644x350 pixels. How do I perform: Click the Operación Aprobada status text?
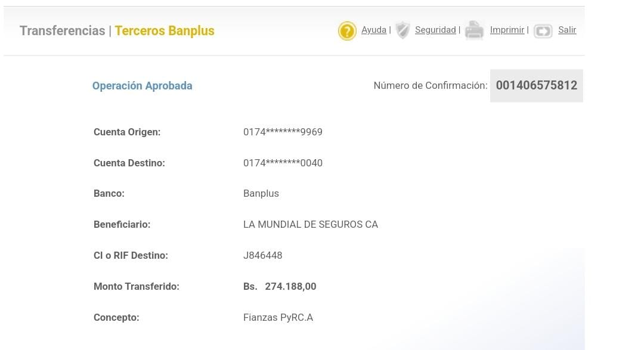click(x=142, y=86)
